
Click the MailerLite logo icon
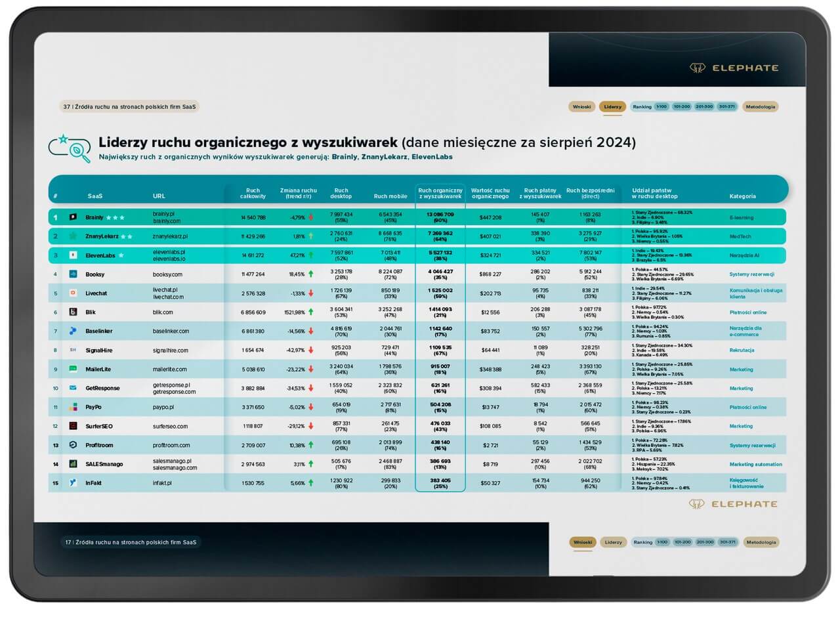tap(73, 369)
